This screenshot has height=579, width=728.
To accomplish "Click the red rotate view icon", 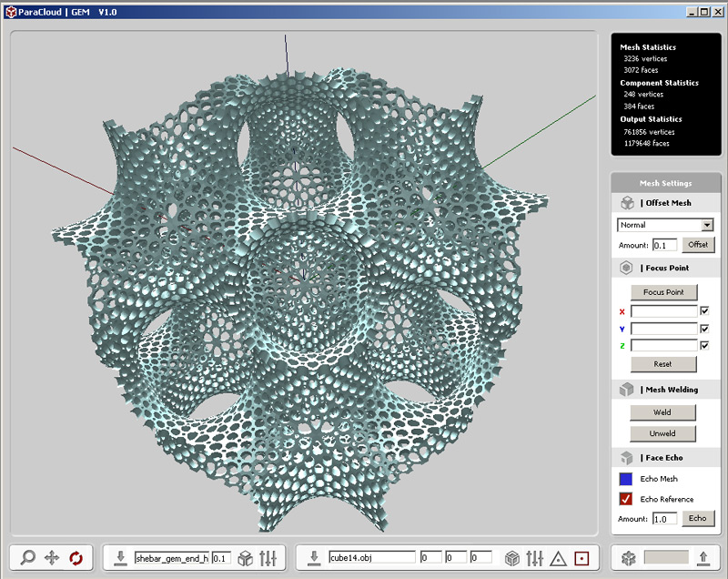I will coord(76,557).
